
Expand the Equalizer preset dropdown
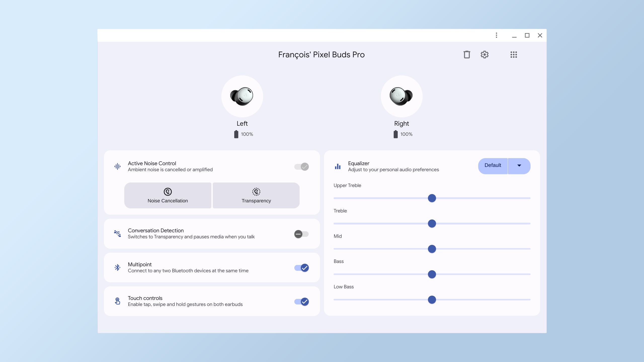coord(519,166)
